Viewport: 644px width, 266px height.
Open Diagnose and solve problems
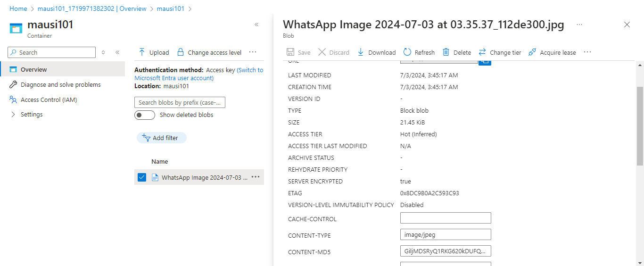pyautogui.click(x=60, y=85)
